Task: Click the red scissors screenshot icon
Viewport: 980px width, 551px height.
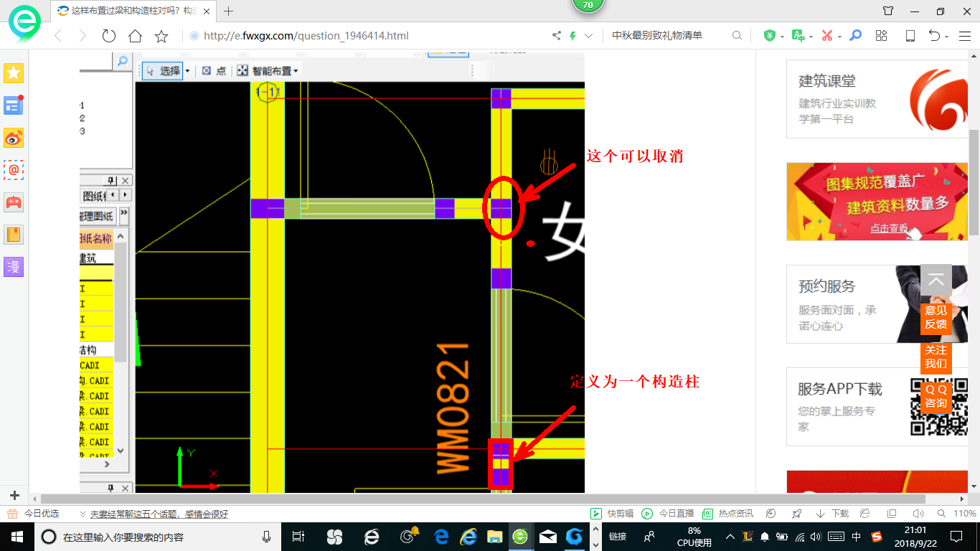Action: coord(826,36)
